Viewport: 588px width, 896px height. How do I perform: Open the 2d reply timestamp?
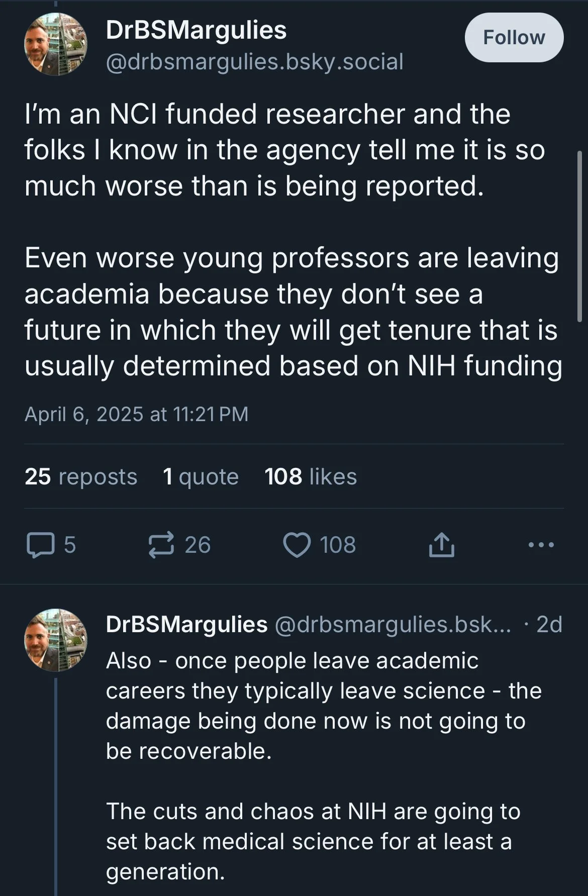[549, 625]
